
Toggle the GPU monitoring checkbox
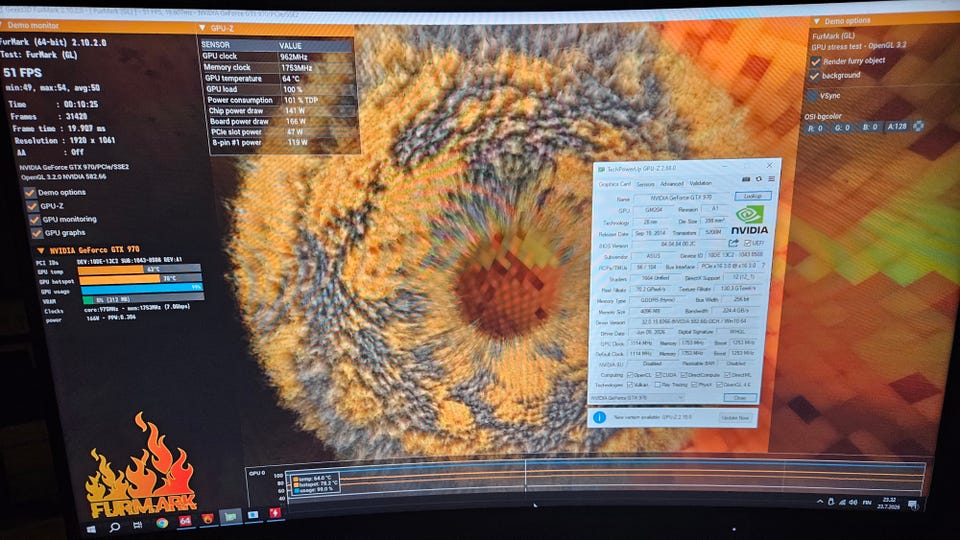point(34,220)
